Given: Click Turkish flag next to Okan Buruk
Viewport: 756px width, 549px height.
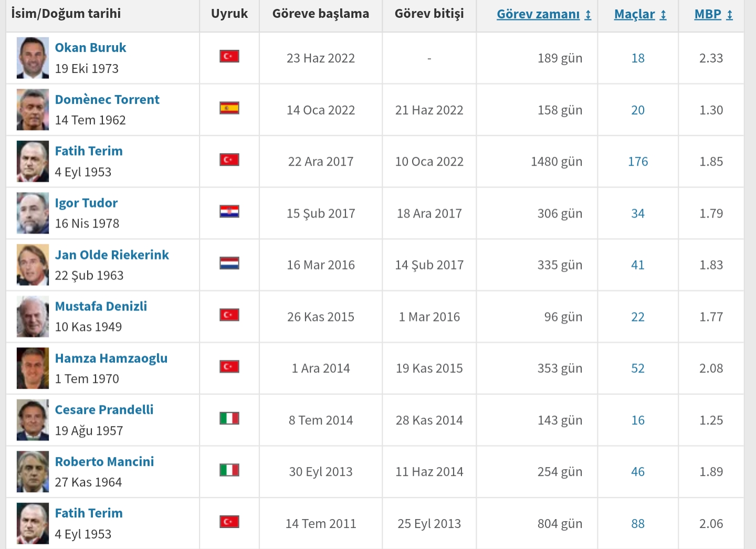Looking at the screenshot, I should [x=229, y=56].
